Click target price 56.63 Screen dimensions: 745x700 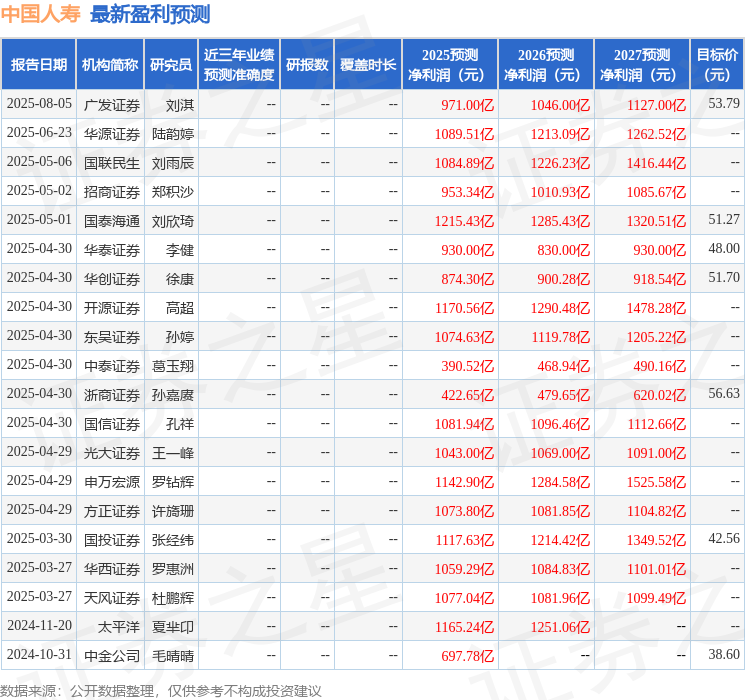click(724, 393)
